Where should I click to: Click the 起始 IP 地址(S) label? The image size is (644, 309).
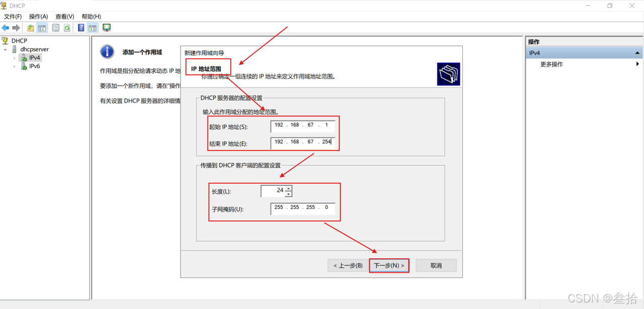[x=228, y=127]
